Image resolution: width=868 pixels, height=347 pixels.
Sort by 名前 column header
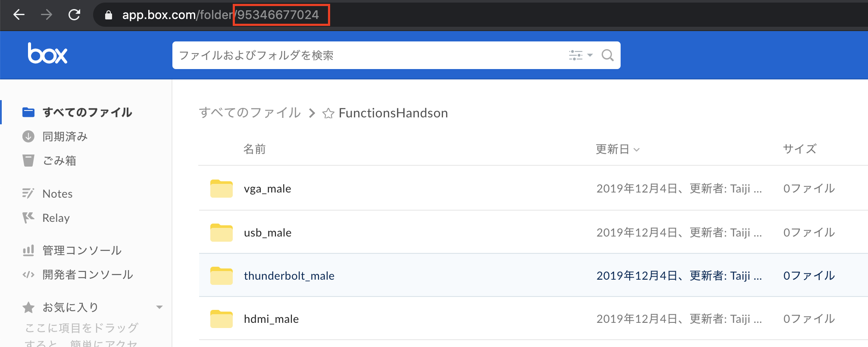(x=254, y=149)
